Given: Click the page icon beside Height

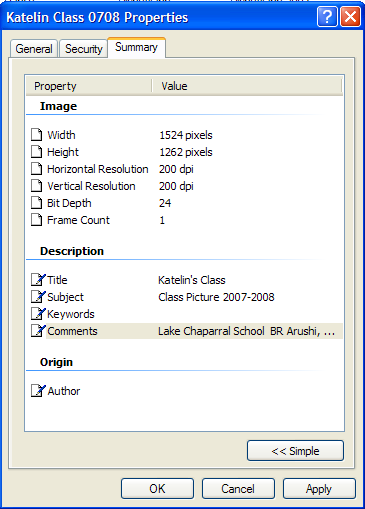Looking at the screenshot, I should point(37,152).
